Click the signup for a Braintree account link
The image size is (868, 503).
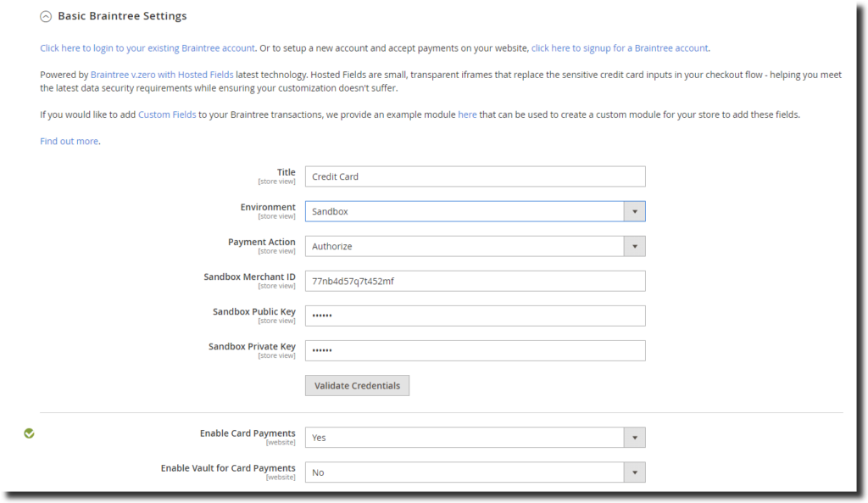(x=619, y=48)
